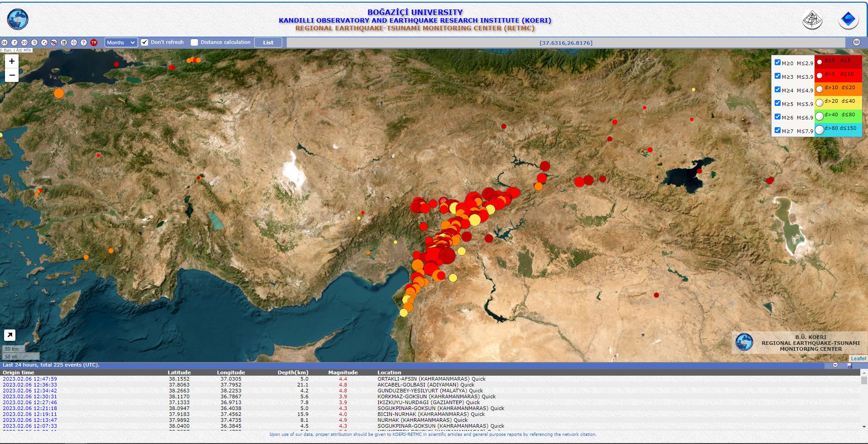Uncheck the M≥4 M≤4.9 magnitude filter
Viewport: 868px width, 444px height.
pos(777,90)
